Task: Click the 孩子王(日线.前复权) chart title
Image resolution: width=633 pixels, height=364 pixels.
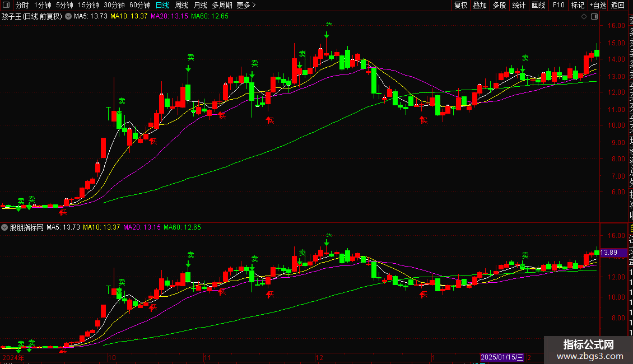Action: pyautogui.click(x=32, y=17)
